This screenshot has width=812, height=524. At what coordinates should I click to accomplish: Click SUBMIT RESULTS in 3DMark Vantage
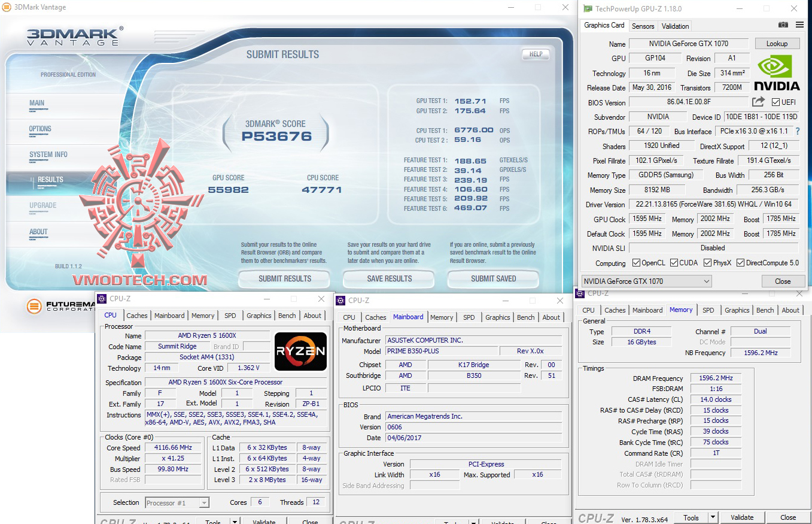[284, 278]
